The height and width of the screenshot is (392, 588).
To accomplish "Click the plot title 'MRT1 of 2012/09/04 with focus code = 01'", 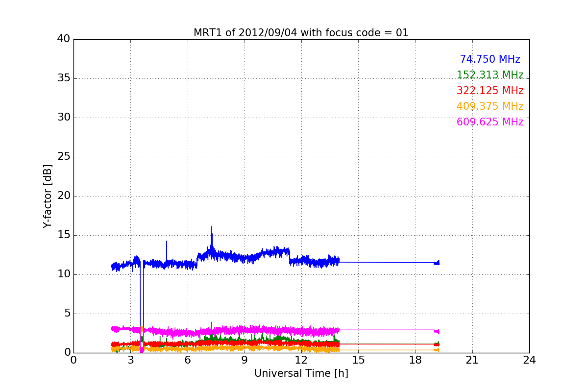I will click(301, 33).
